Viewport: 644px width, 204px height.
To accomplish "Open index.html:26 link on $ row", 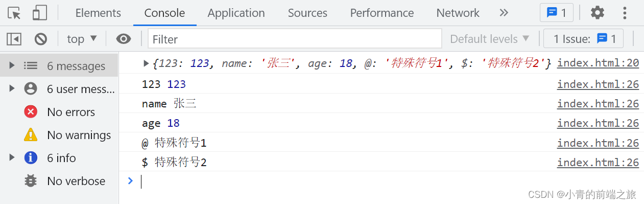I will [598, 162].
